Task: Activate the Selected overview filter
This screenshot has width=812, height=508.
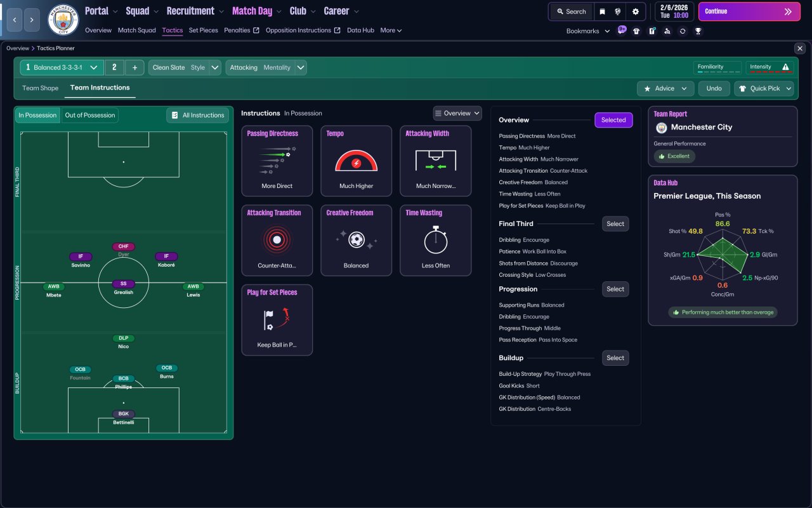Action: pos(613,120)
